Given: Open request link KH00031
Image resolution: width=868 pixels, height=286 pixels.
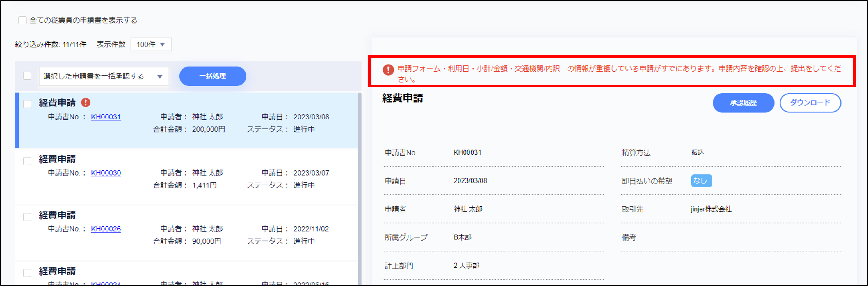Looking at the screenshot, I should pyautogui.click(x=106, y=117).
